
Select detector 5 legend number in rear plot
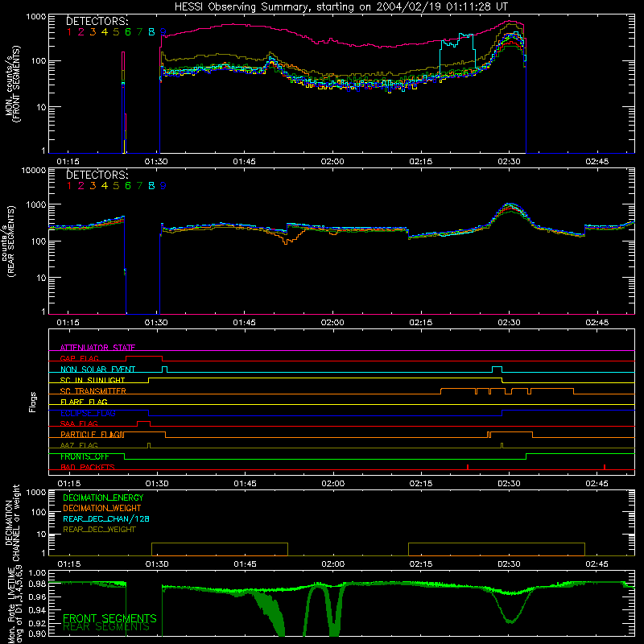click(x=116, y=186)
